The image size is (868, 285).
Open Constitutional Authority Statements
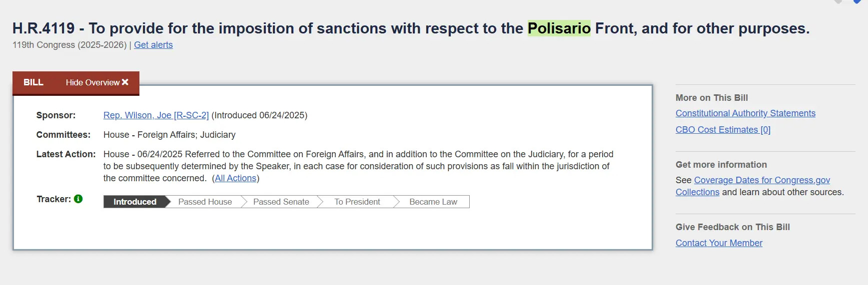[746, 113]
